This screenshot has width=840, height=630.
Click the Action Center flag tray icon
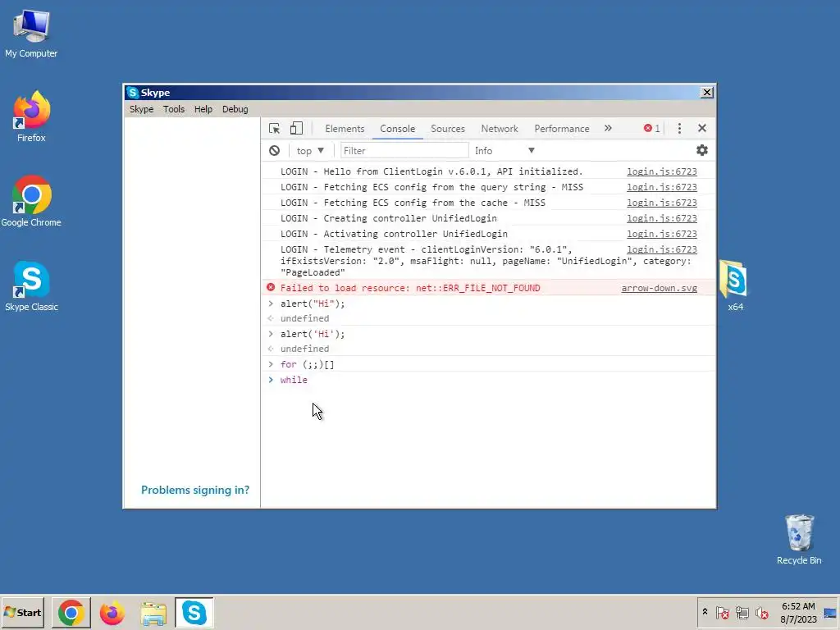(x=722, y=612)
